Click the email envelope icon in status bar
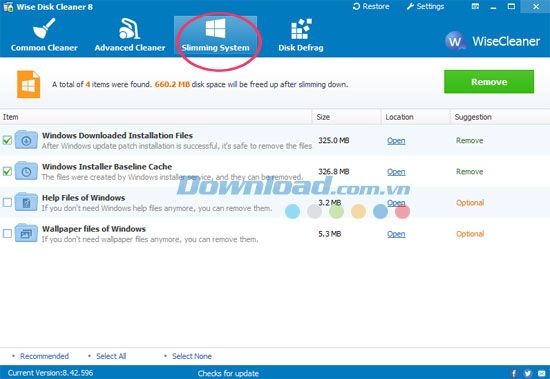 [x=542, y=373]
